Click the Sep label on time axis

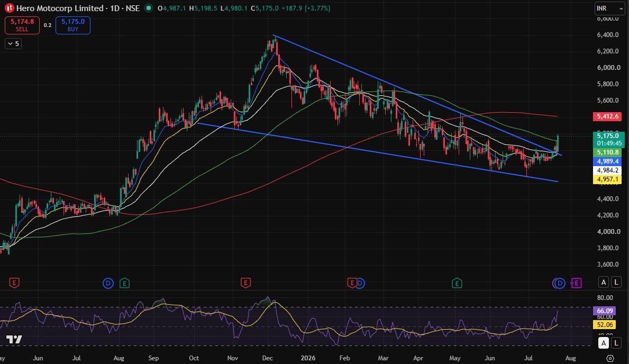click(x=153, y=358)
